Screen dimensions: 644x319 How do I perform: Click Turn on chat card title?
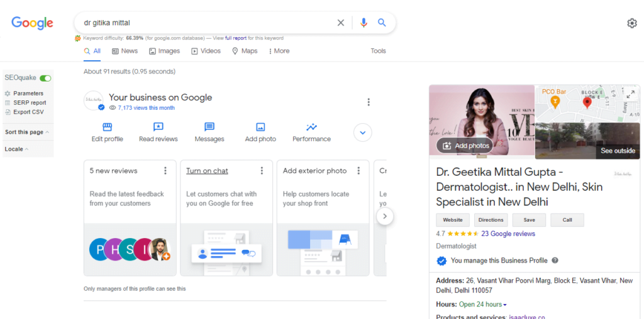(207, 171)
